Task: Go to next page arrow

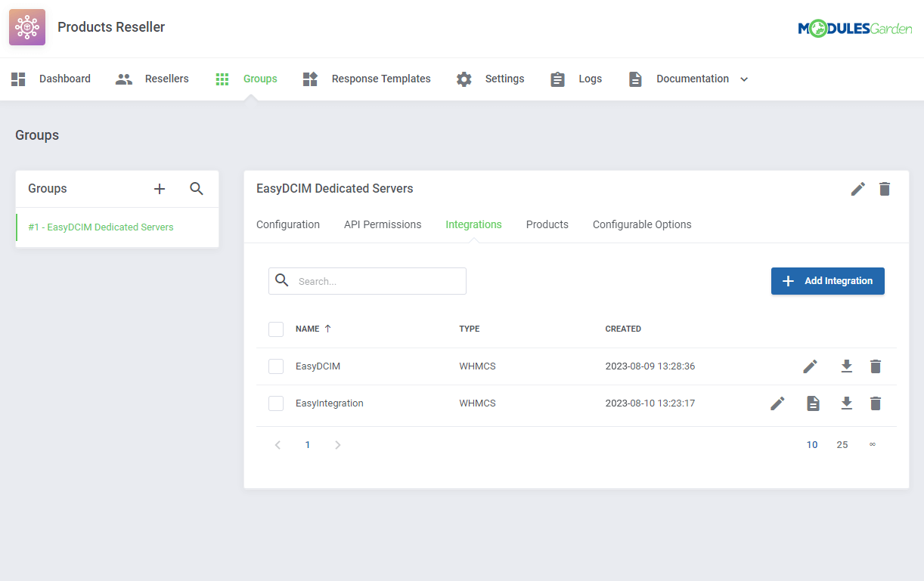Action: [x=338, y=445]
